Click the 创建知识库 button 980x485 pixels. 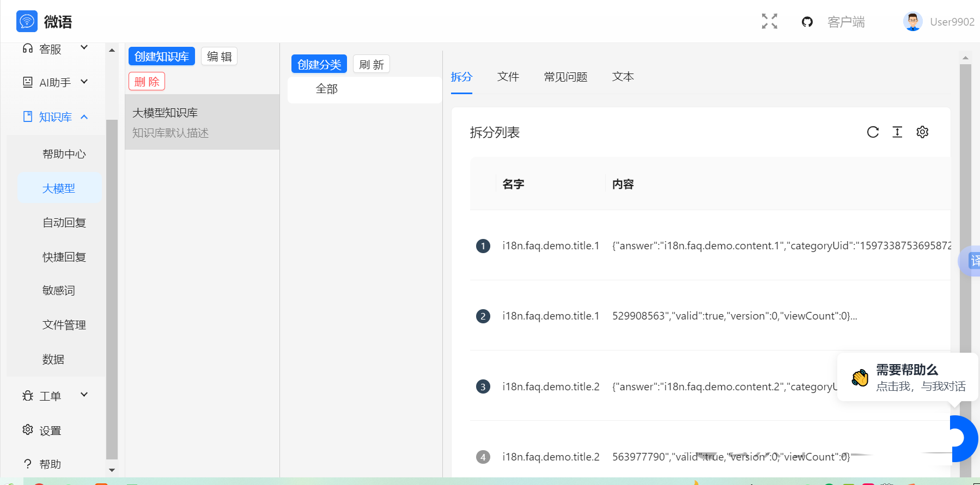162,57
